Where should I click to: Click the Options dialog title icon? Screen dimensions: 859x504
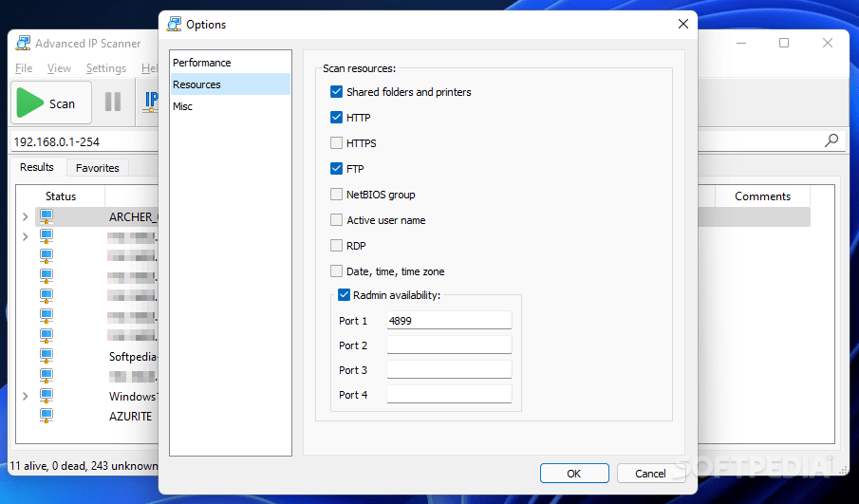tap(175, 24)
